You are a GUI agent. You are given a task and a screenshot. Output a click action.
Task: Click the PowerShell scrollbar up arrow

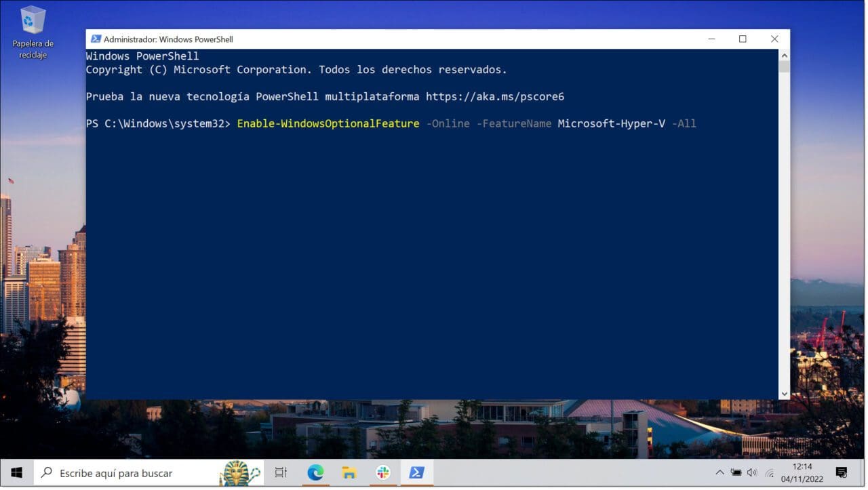[x=785, y=56]
